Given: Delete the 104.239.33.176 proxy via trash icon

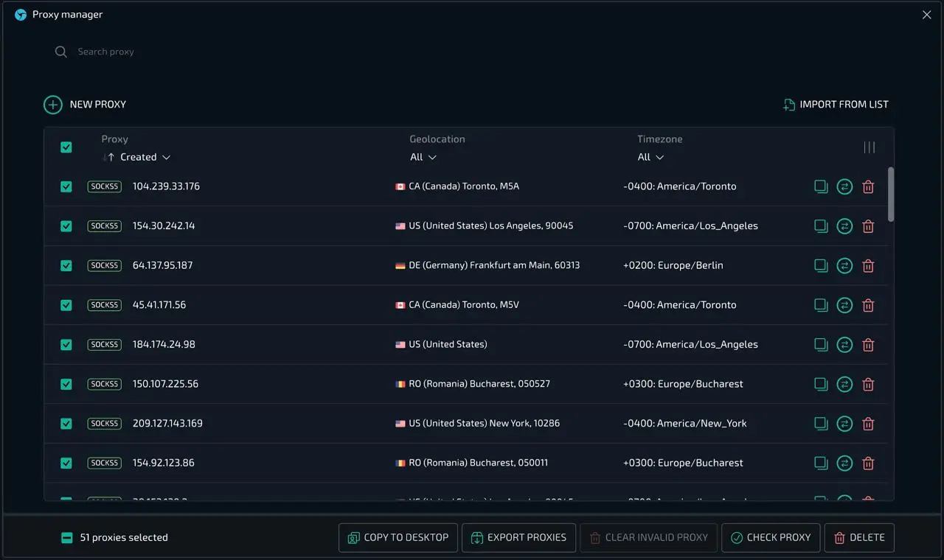Looking at the screenshot, I should click(868, 187).
